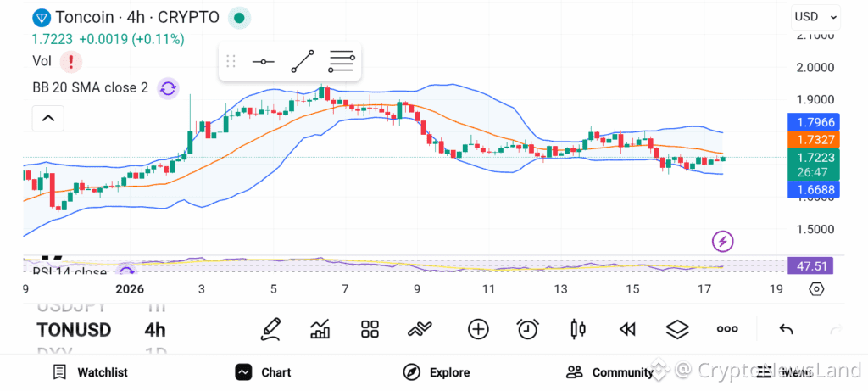Switch to the Explore tab
The width and height of the screenshot is (868, 391).
coord(437,372)
